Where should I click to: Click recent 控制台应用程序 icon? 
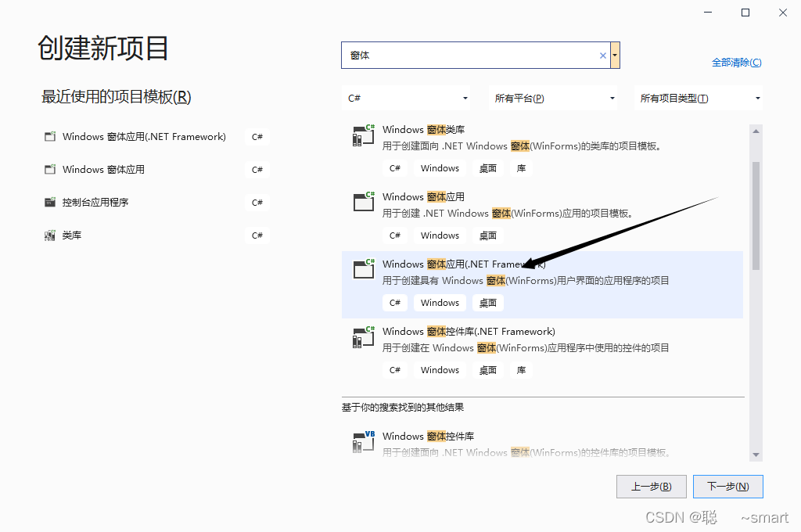(50, 202)
